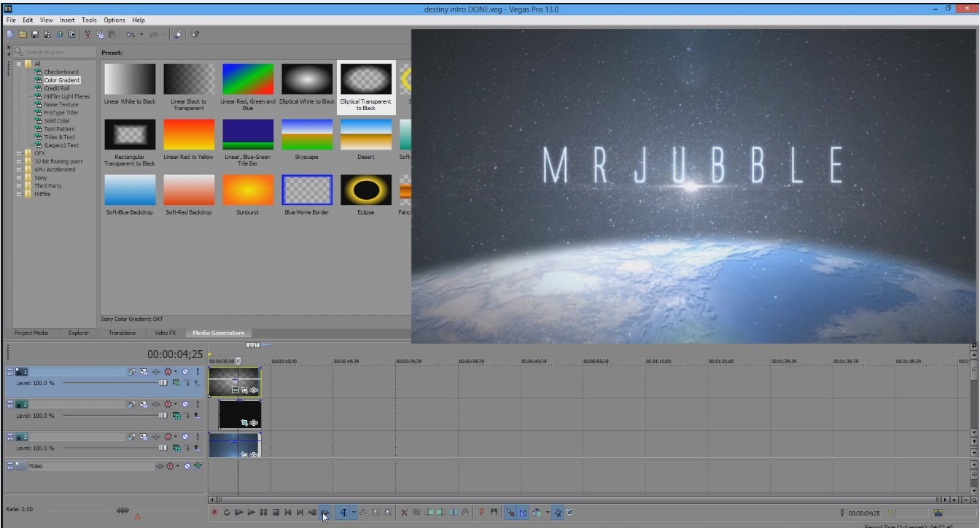Open the Edit tool dropdown arrow
Image resolution: width=980 pixels, height=528 pixels.
pyautogui.click(x=354, y=513)
